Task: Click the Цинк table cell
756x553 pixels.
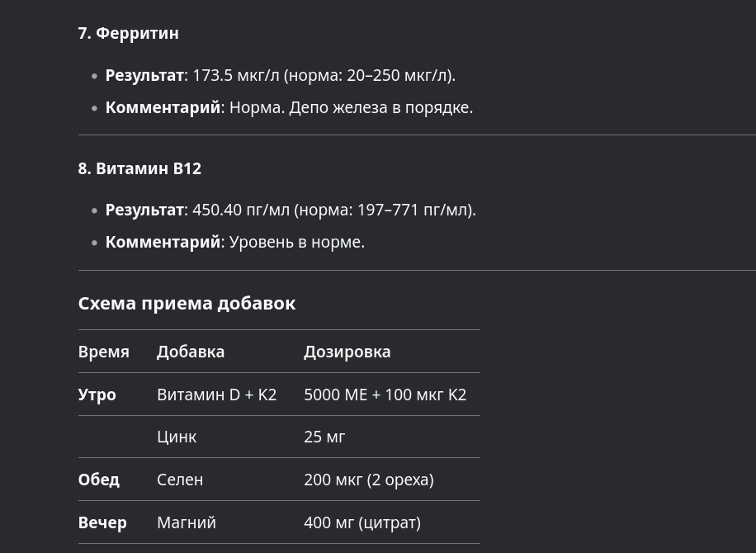Action: [177, 437]
